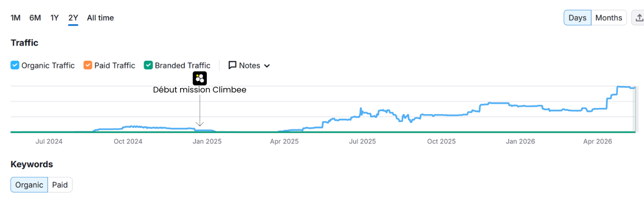Click the Jul 2025 axis label
The height and width of the screenshot is (201, 644).
point(362,142)
